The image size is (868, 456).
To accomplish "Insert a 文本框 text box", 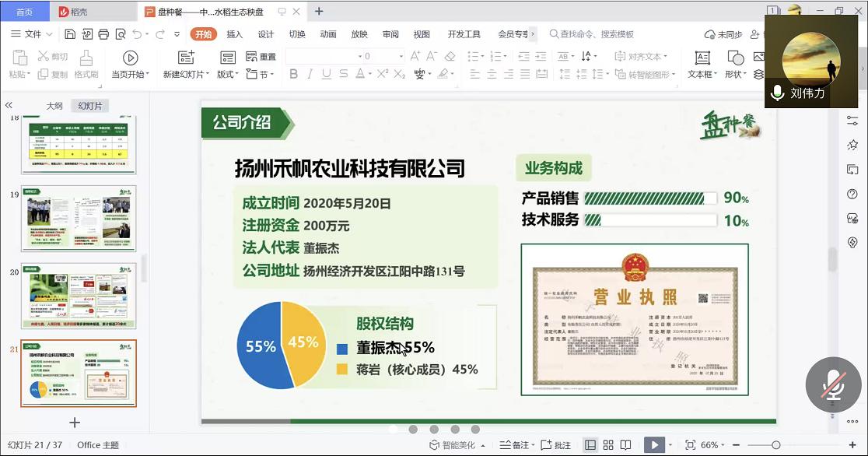I will tap(702, 58).
